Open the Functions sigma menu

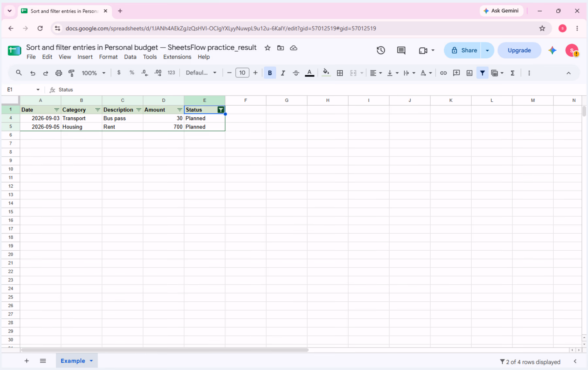pyautogui.click(x=513, y=73)
